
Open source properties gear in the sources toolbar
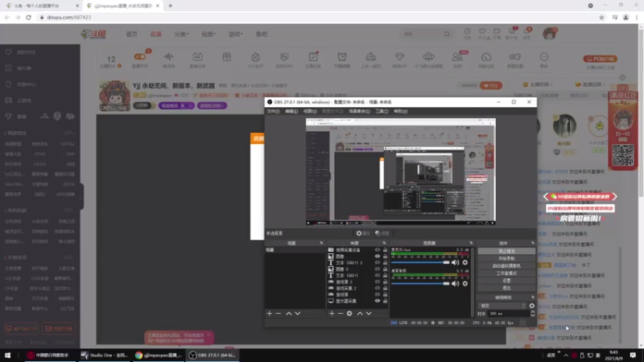[x=349, y=314]
